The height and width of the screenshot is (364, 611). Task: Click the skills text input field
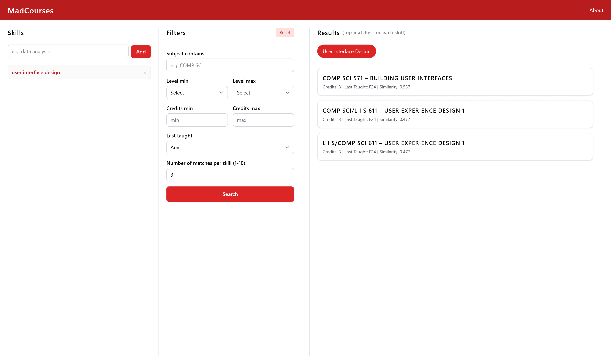click(x=68, y=52)
